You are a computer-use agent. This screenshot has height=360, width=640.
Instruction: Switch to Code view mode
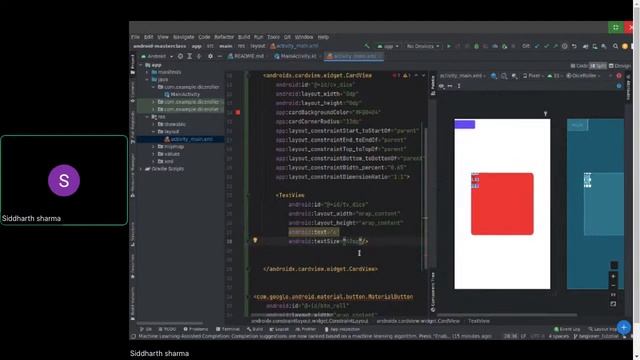point(579,66)
